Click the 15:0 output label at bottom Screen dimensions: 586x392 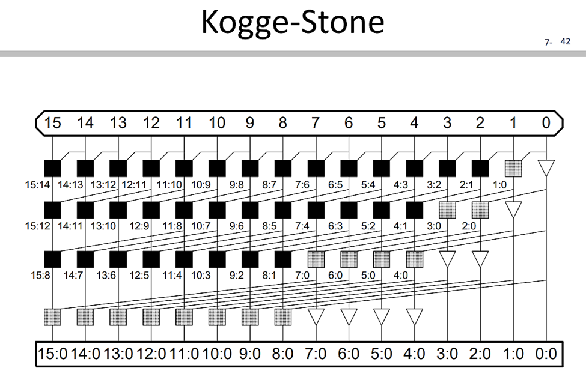(x=53, y=354)
